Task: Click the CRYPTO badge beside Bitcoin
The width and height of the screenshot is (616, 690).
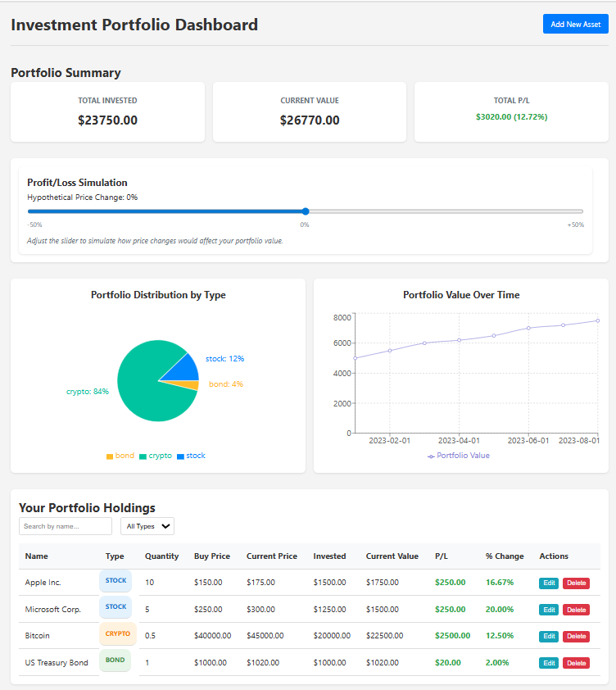Action: pyautogui.click(x=115, y=635)
